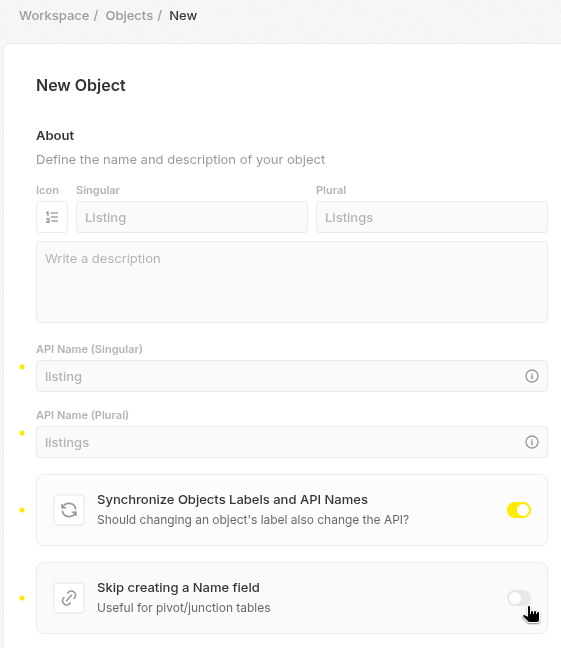Click yellow dot beside Skip Name field setting
561x648 pixels.
click(x=22, y=598)
